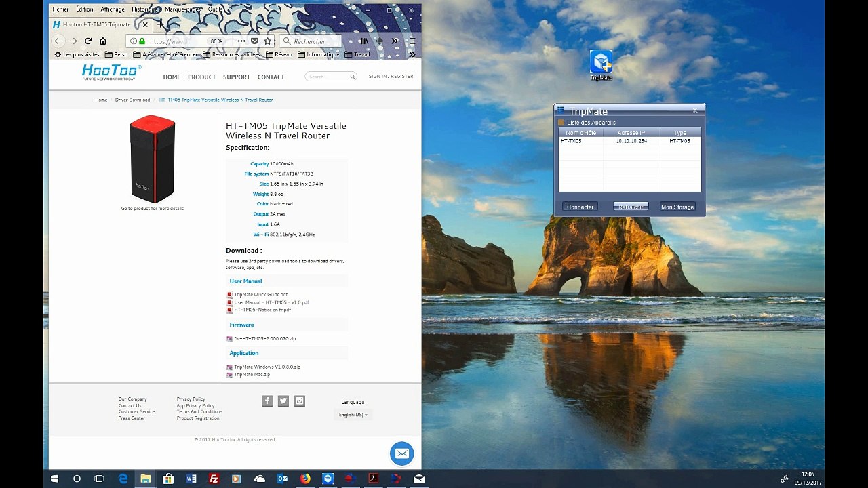Viewport: 868px width, 488px height.
Task: Open File Explorer from taskbar
Action: (145, 479)
